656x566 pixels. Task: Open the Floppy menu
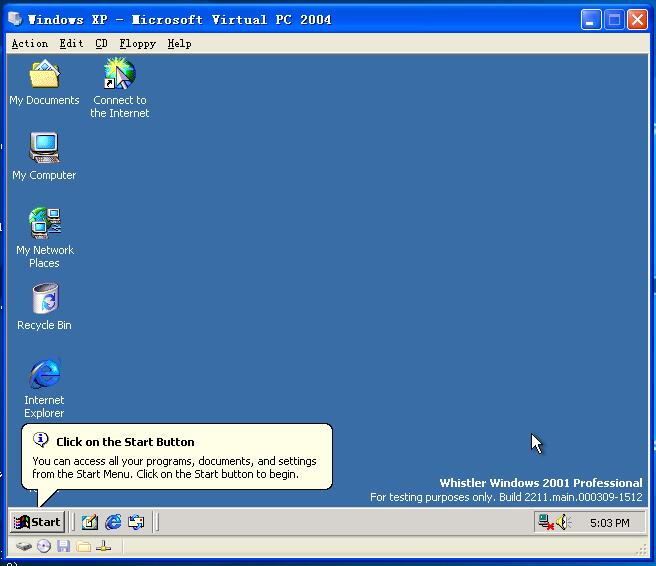(x=137, y=44)
